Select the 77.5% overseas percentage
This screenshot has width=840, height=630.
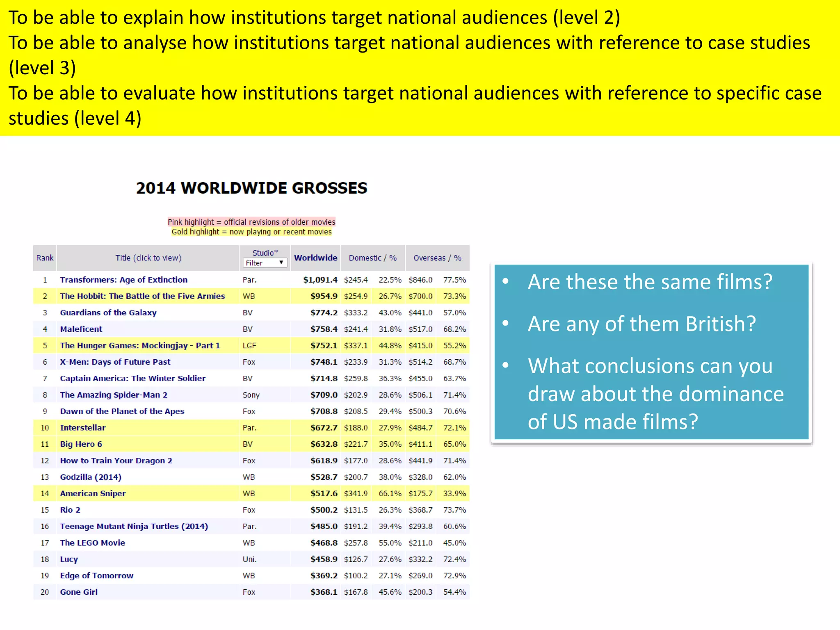[x=454, y=280]
